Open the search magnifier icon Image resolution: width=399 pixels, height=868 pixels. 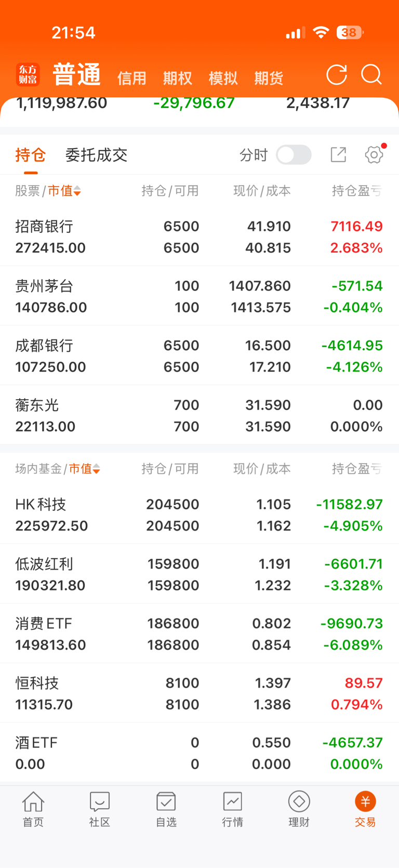pos(371,75)
